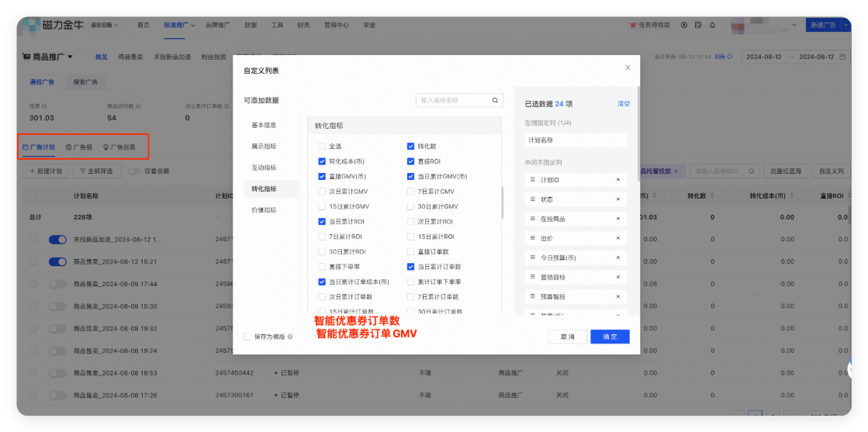Grab the drag handle beside 营销目标
Image resolution: width=868 pixels, height=432 pixels.
click(533, 277)
